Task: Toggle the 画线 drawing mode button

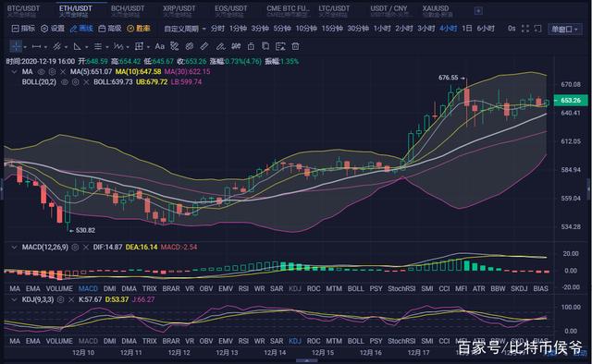Action: [x=81, y=29]
